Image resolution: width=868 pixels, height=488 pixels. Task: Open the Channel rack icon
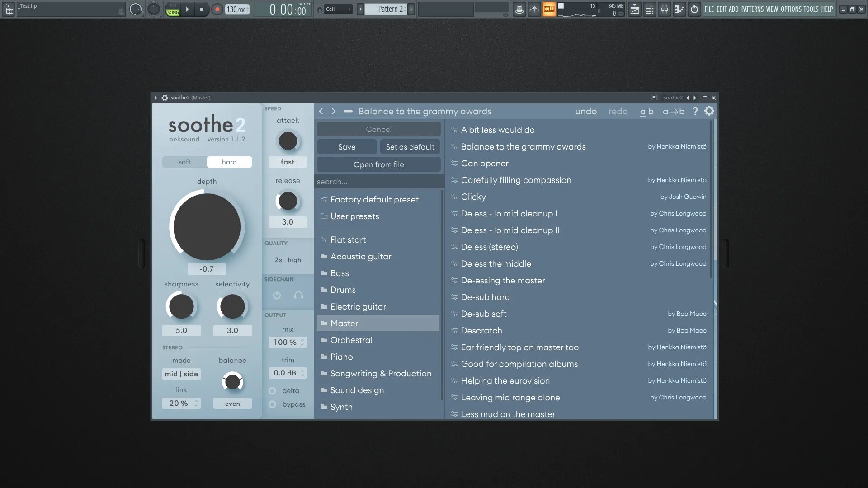coord(650,9)
